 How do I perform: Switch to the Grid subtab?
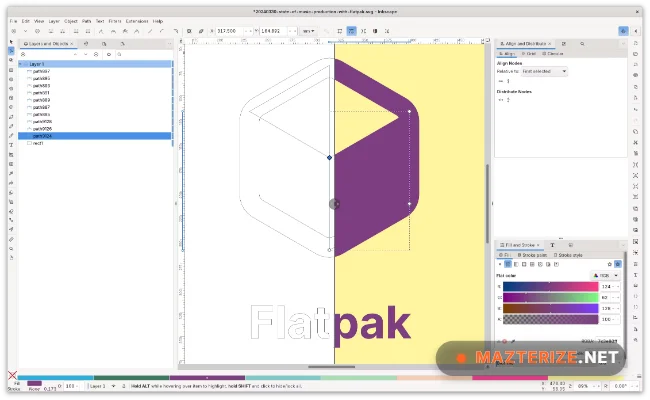(x=529, y=54)
